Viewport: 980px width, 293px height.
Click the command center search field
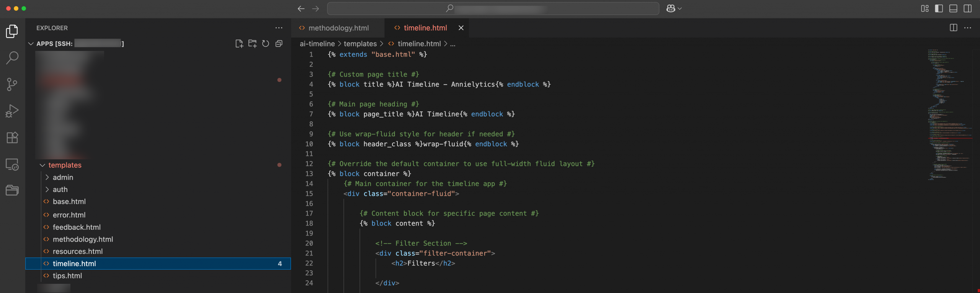[x=493, y=8]
